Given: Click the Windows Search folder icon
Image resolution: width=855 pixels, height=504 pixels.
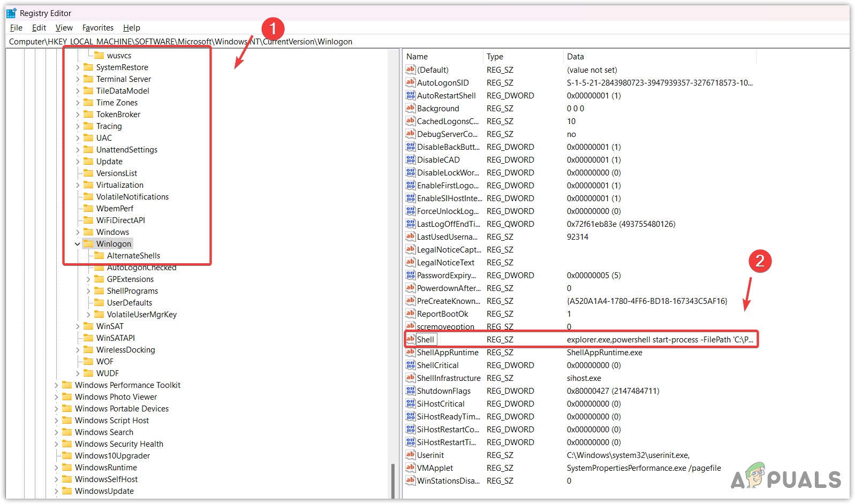Looking at the screenshot, I should [67, 432].
